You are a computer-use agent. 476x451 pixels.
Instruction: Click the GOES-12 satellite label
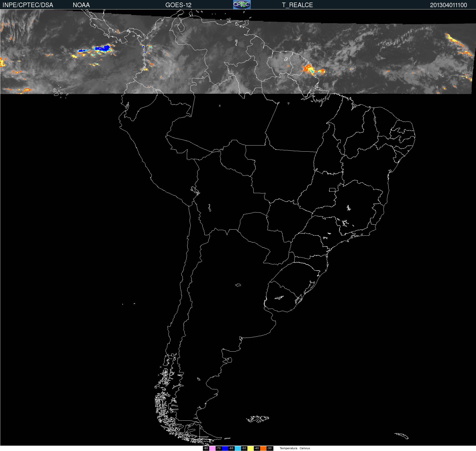[x=178, y=5]
